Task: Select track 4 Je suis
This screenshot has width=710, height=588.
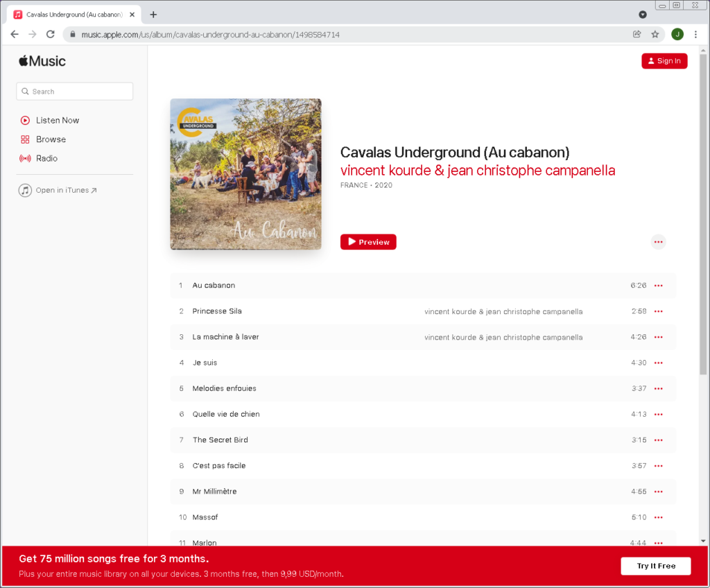Action: (423, 363)
